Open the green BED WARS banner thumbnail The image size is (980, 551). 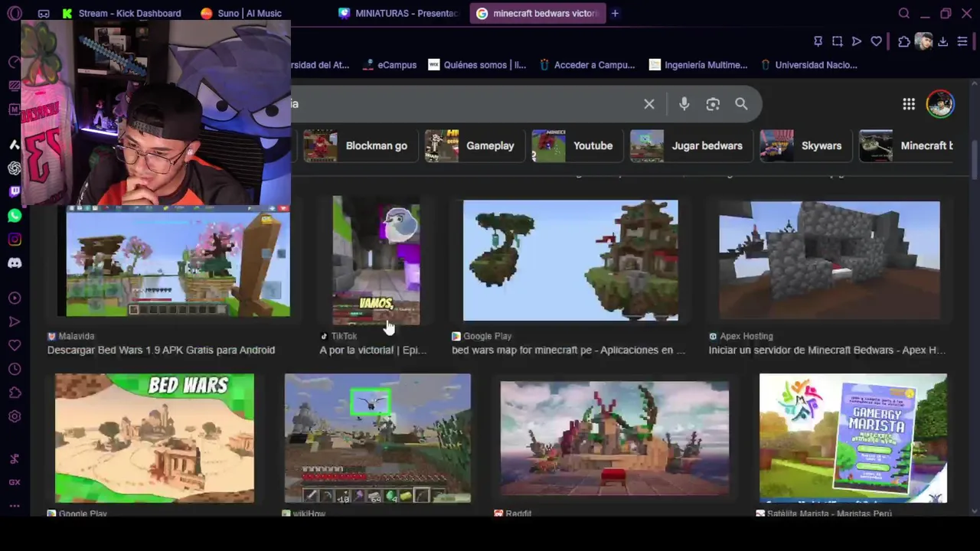point(155,438)
